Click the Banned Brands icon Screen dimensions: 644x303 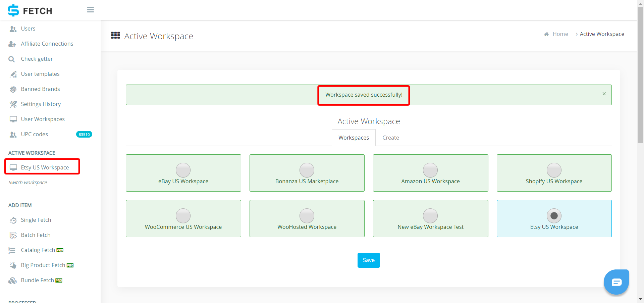pos(13,89)
